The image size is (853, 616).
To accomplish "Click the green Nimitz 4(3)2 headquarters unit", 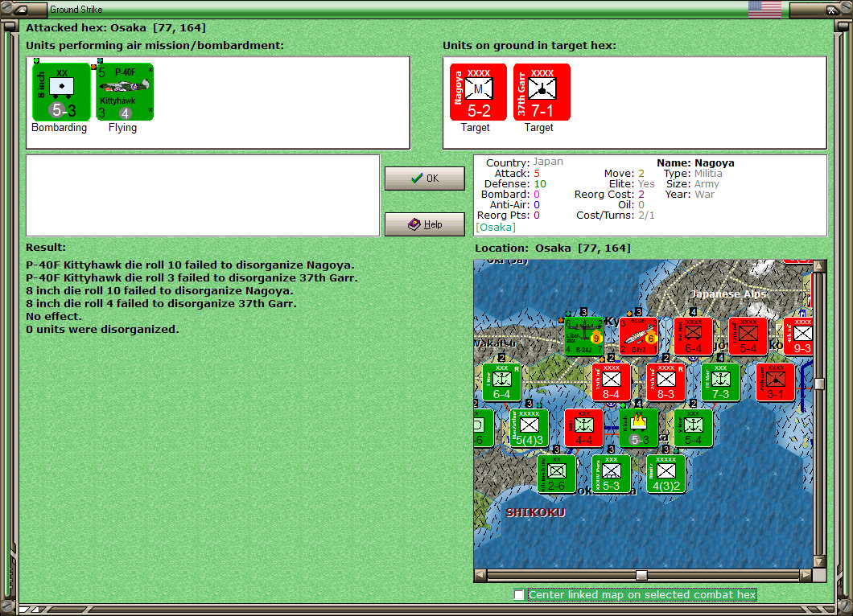I will tap(666, 474).
